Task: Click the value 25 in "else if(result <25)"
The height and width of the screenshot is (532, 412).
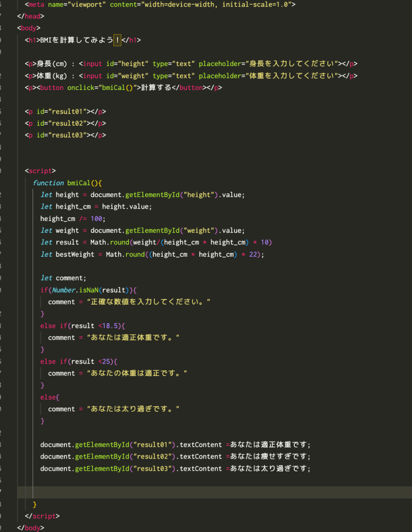Action: pos(106,362)
